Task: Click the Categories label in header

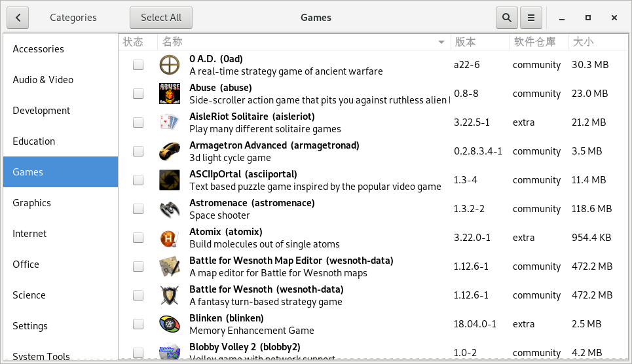Action: click(73, 18)
